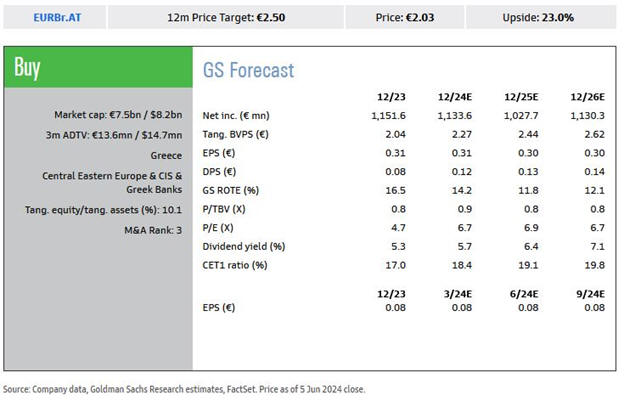
Task: Click the Source footnote below the table
Action: (x=183, y=389)
